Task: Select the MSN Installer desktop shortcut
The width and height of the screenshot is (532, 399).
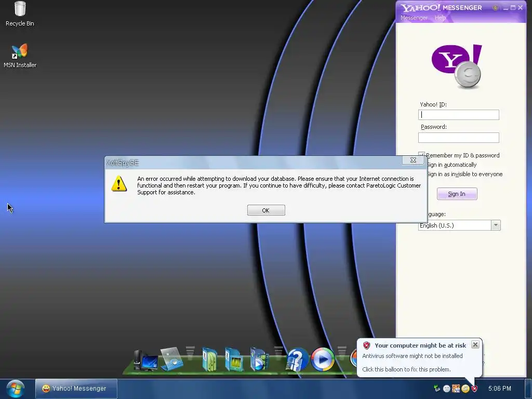Action: [20, 56]
